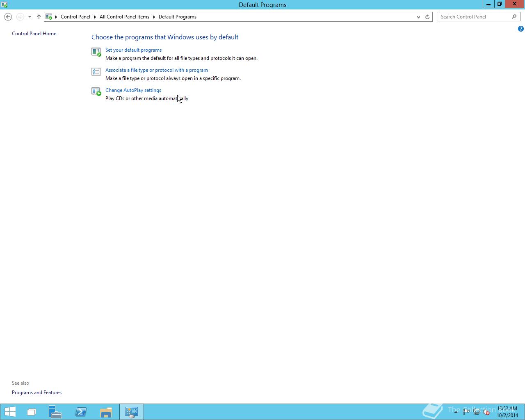Image resolution: width=525 pixels, height=420 pixels.
Task: Click text 'Play CDs or other media automatically'
Action: click(x=147, y=98)
